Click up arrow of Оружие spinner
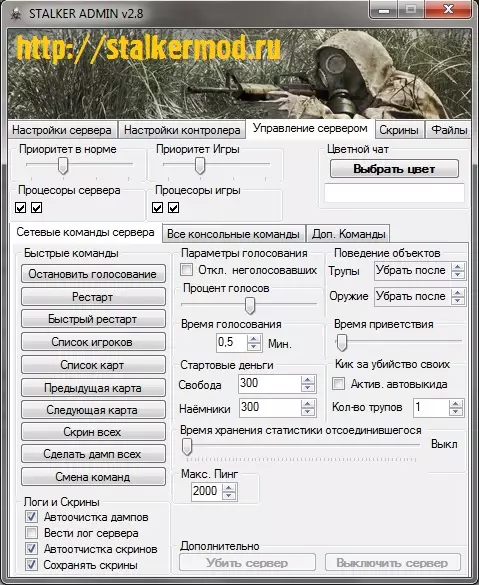The width and height of the screenshot is (479, 585). [458, 293]
